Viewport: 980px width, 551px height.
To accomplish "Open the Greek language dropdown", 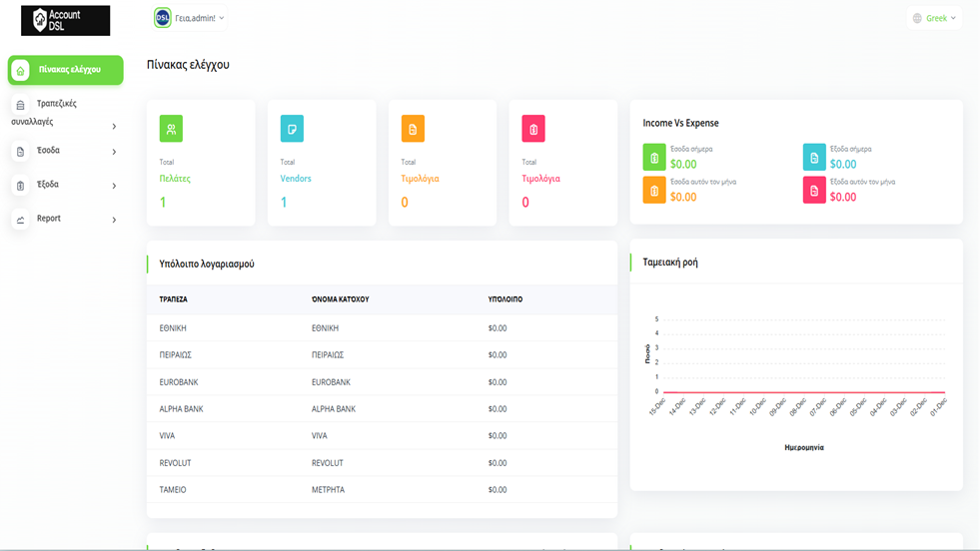I will pyautogui.click(x=934, y=18).
